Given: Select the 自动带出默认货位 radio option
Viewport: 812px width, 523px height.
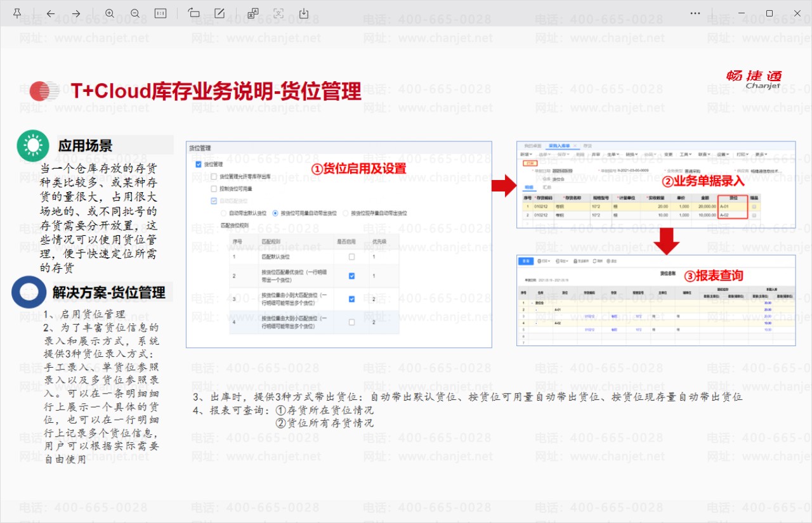Looking at the screenshot, I should 223,214.
